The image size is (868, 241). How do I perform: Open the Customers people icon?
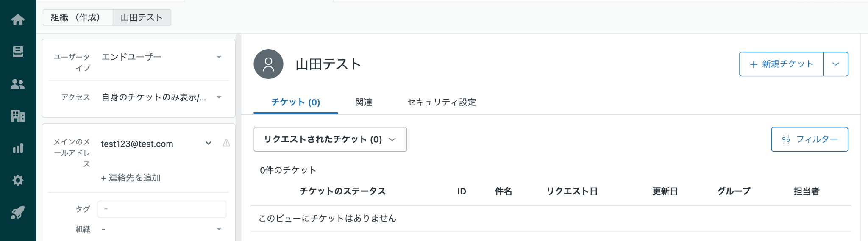pos(18,84)
